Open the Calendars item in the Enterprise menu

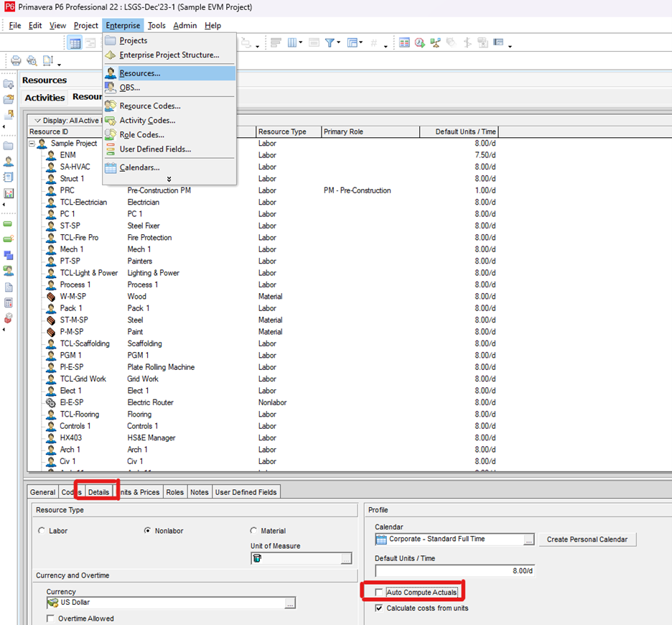pyautogui.click(x=139, y=167)
